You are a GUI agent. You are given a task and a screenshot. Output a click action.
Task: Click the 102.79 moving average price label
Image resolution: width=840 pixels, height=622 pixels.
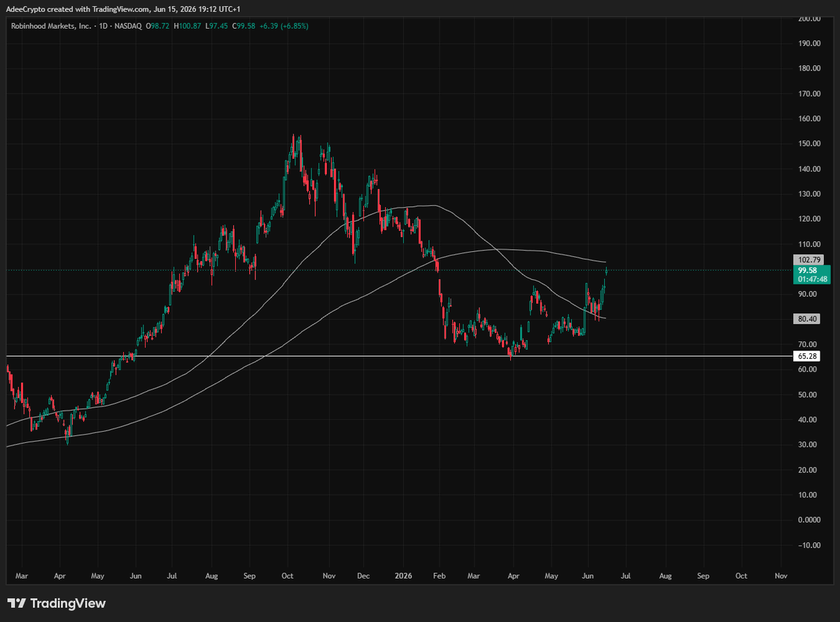click(x=808, y=260)
